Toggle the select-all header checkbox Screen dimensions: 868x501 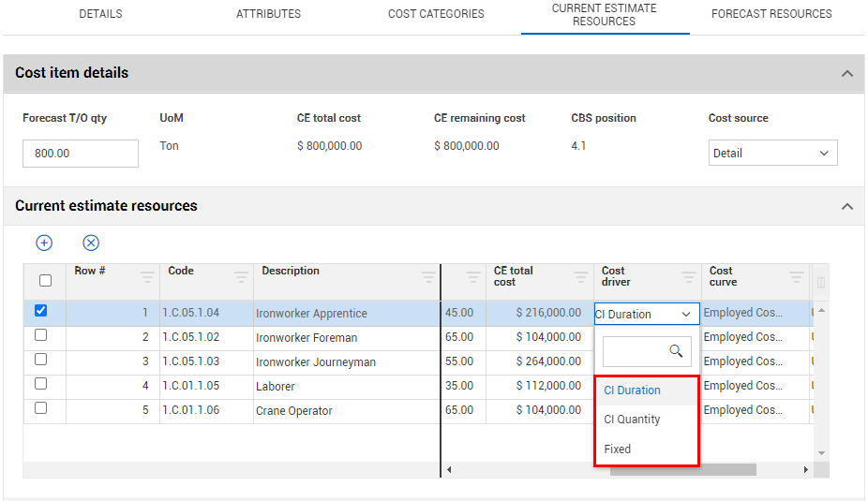pyautogui.click(x=45, y=280)
